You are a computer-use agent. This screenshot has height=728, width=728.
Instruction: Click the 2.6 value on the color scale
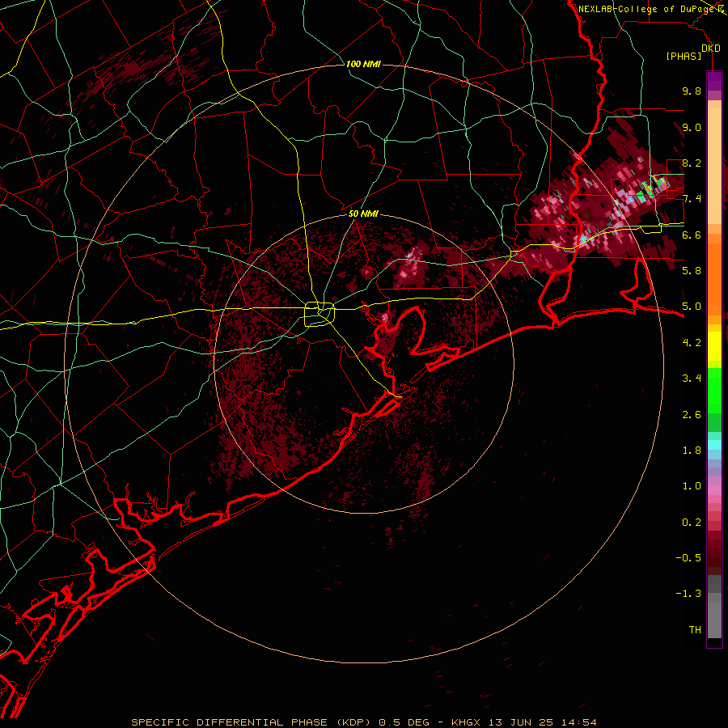pyautogui.click(x=692, y=415)
